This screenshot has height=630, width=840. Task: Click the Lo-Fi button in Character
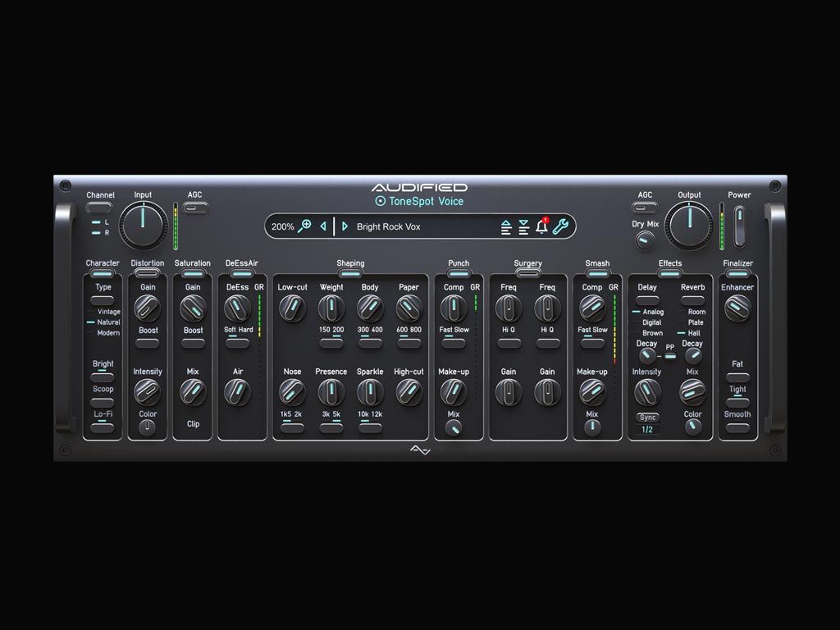click(x=103, y=427)
